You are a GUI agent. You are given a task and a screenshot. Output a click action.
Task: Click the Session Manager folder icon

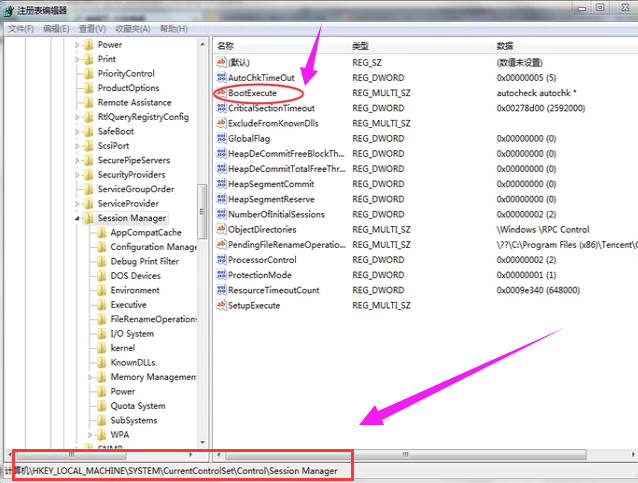[x=88, y=218]
